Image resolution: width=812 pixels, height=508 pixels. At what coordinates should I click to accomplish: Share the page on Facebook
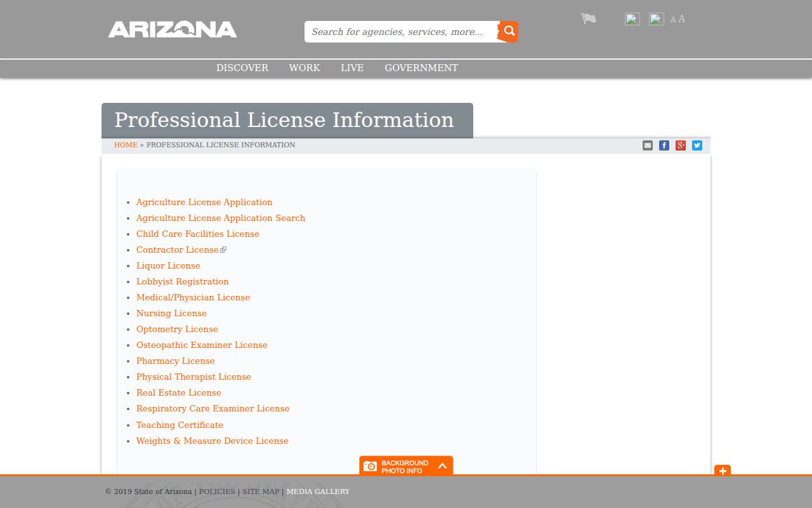point(664,145)
